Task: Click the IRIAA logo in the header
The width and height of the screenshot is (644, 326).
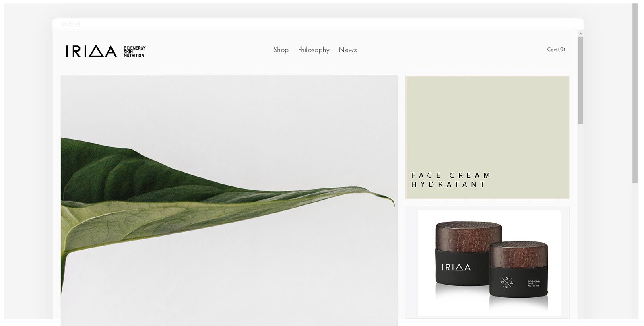Action: [91, 51]
